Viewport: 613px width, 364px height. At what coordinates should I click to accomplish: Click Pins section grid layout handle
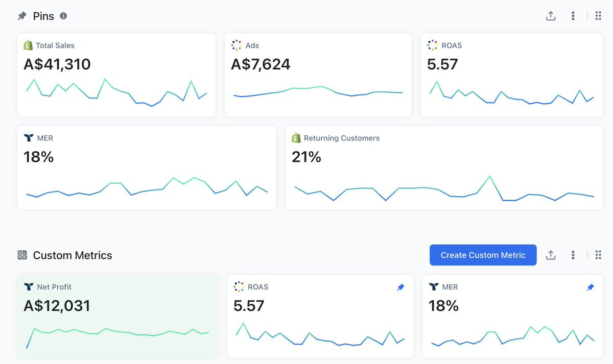(x=598, y=16)
